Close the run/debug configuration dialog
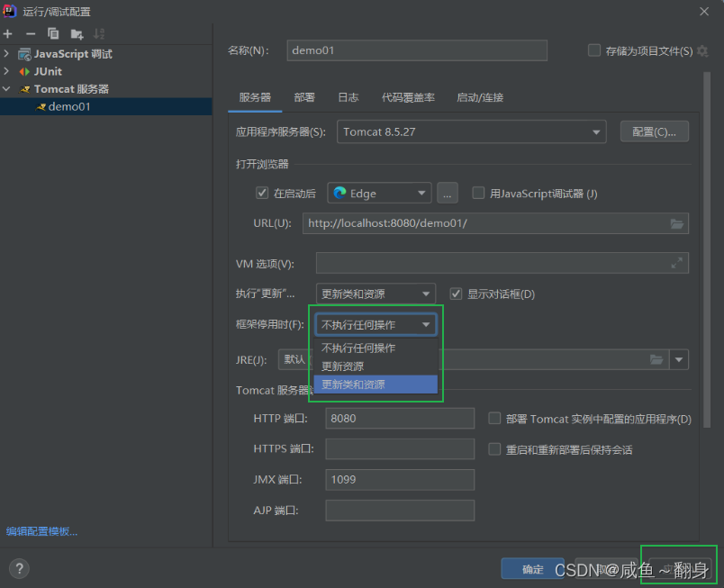Image resolution: width=724 pixels, height=588 pixels. pyautogui.click(x=704, y=11)
